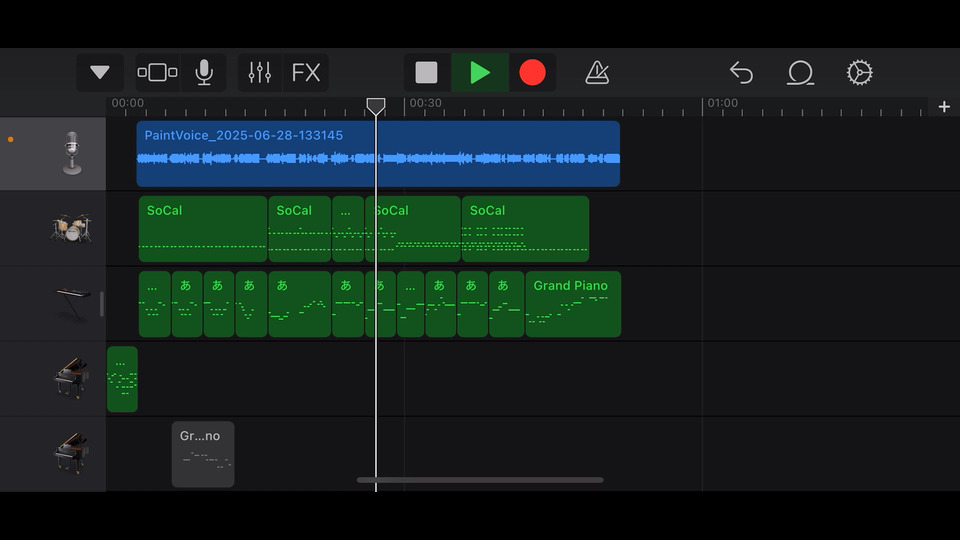Screen dimensions: 960x540
Task: Select the gray Gr...no piano region
Action: pyautogui.click(x=203, y=454)
